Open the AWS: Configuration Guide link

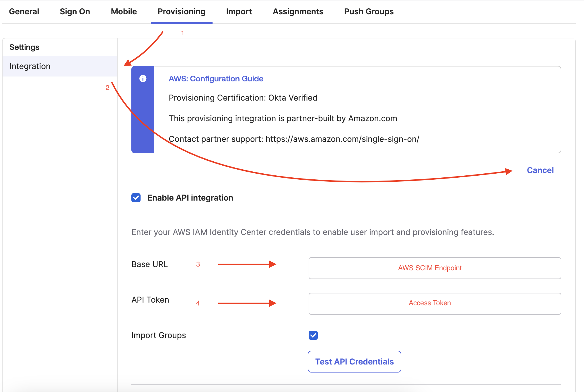tap(216, 79)
